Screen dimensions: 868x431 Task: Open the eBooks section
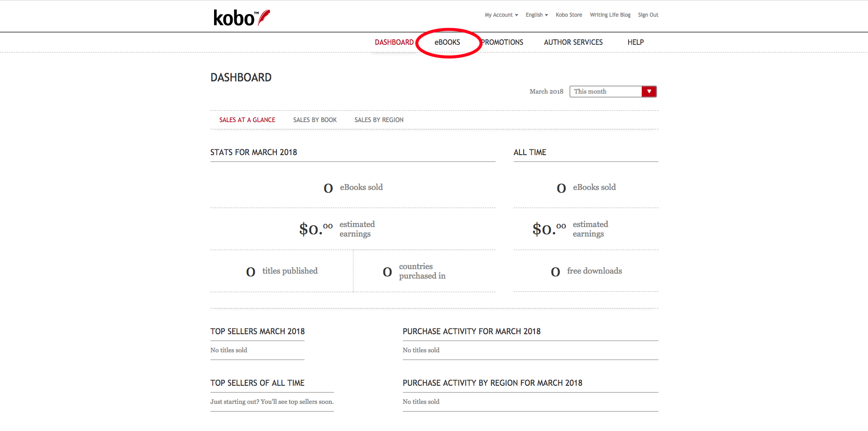click(x=447, y=42)
